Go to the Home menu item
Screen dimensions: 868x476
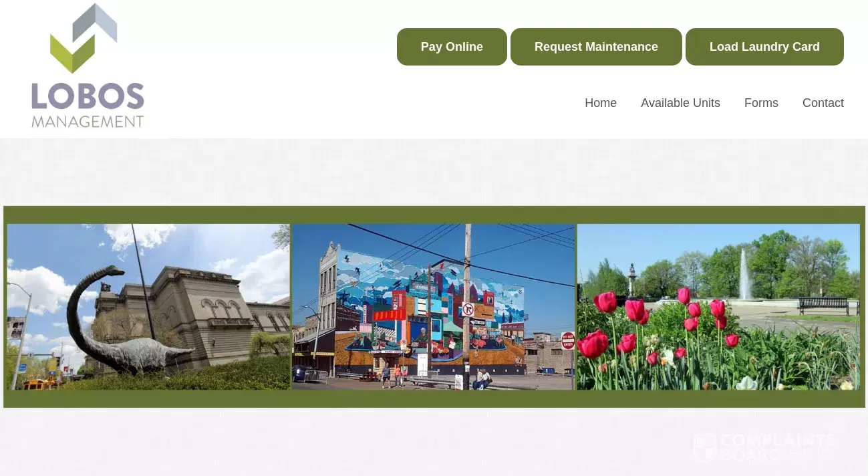[x=601, y=103]
